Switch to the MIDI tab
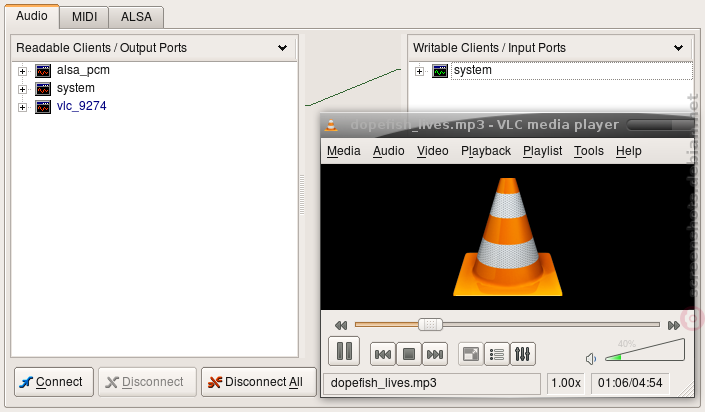 84,17
